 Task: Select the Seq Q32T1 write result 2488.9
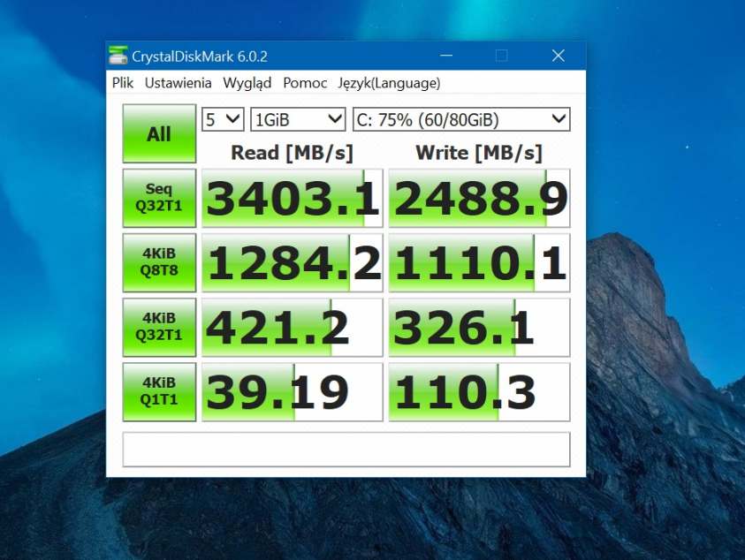click(x=478, y=197)
